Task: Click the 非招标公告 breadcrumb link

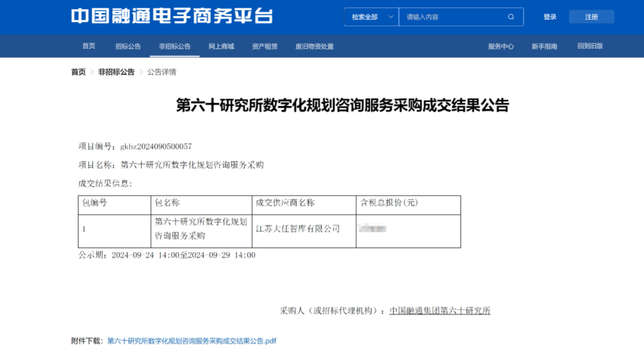Action: click(x=116, y=72)
